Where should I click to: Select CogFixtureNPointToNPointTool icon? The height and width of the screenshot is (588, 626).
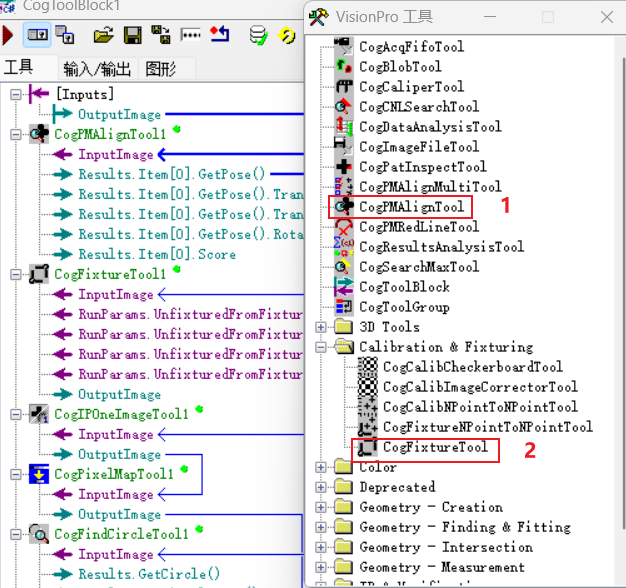367,427
